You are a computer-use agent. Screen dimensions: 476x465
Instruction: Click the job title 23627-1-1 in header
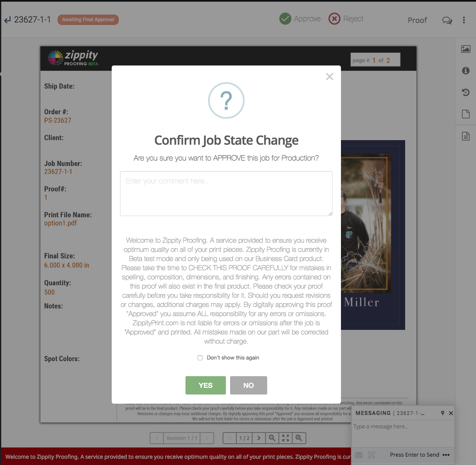click(33, 20)
